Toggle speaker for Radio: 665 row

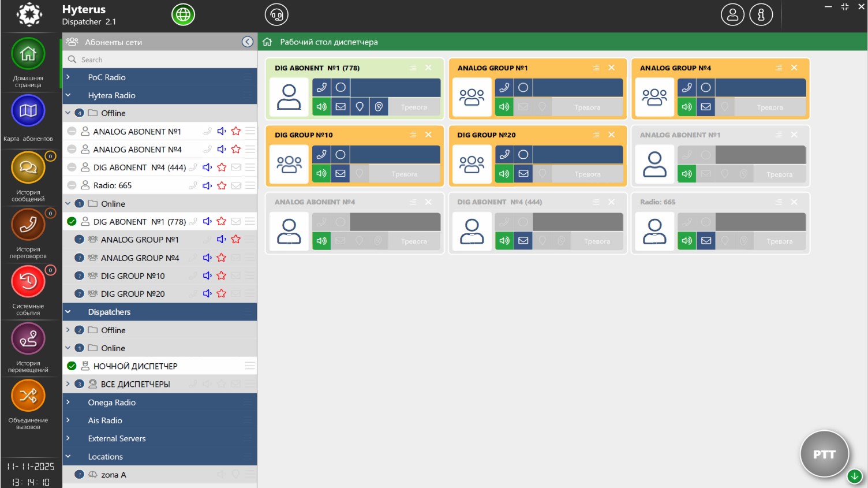coord(207,185)
